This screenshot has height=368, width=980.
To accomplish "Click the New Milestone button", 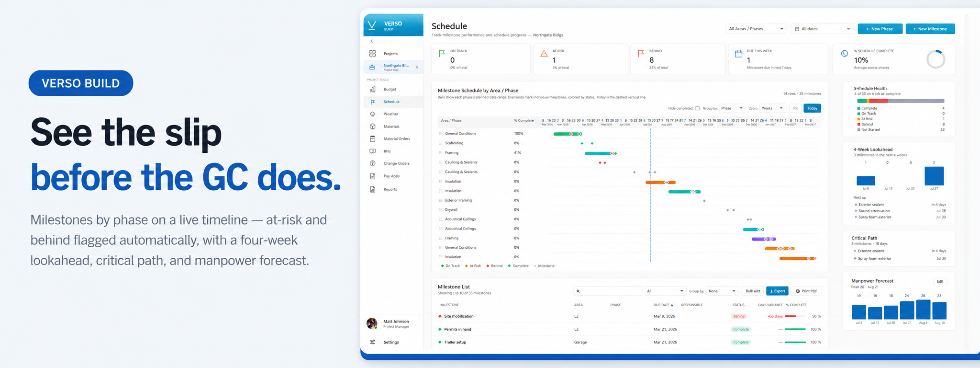I will [x=930, y=29].
